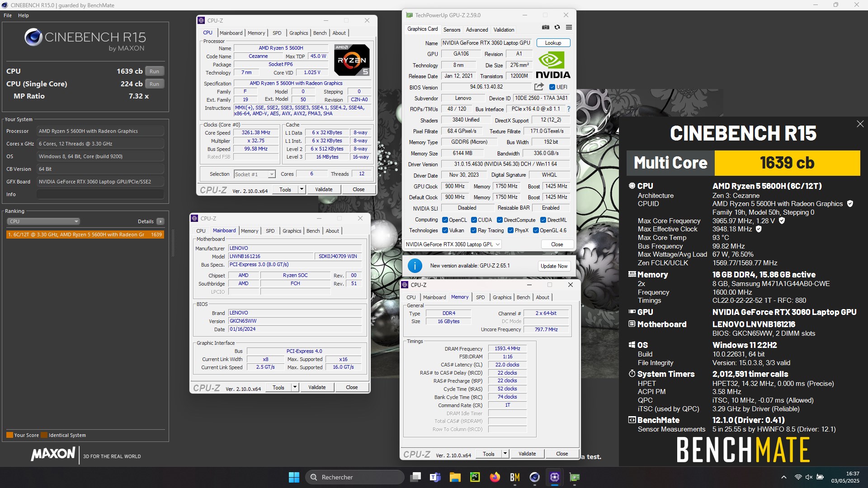Open Task View from the taskbar
Screen dimensions: 868x488
click(415, 477)
